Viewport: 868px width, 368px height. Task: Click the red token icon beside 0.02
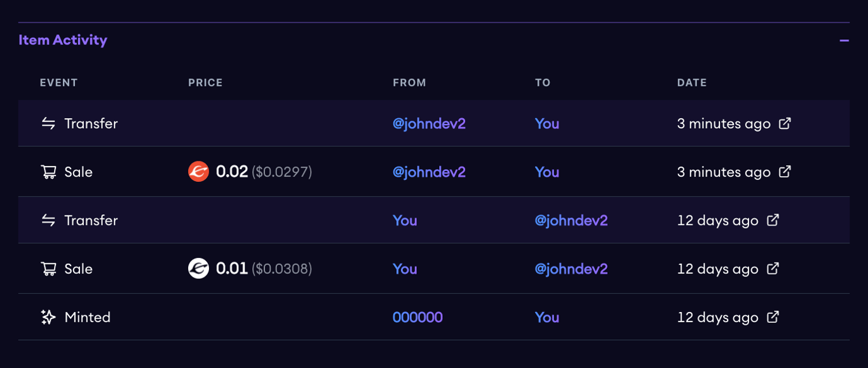click(x=198, y=172)
